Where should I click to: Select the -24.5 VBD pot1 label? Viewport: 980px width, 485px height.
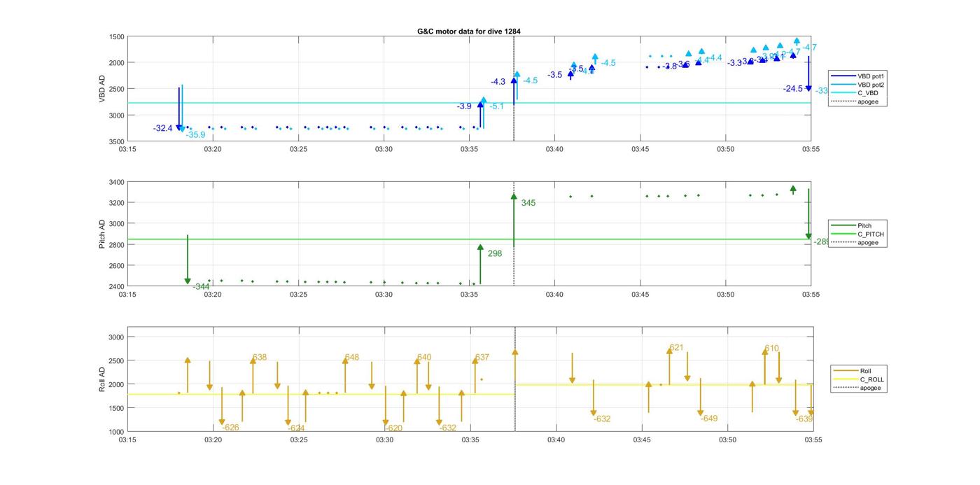pyautogui.click(x=792, y=89)
